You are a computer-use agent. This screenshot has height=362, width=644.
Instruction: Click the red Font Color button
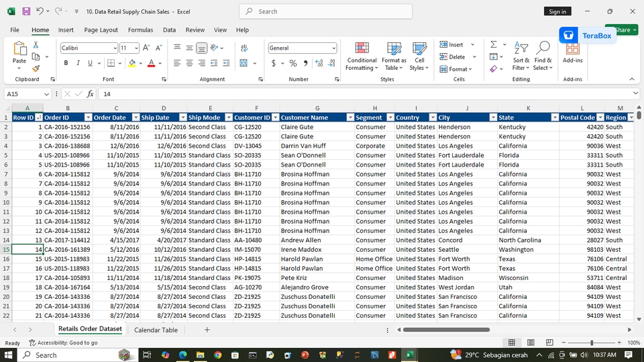(x=151, y=63)
